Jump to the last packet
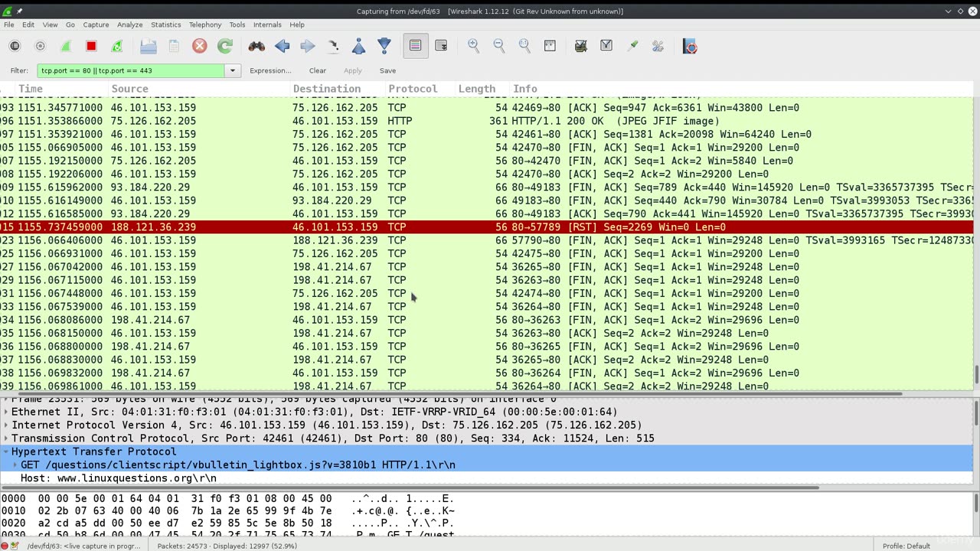Image resolution: width=980 pixels, height=551 pixels. point(384,46)
